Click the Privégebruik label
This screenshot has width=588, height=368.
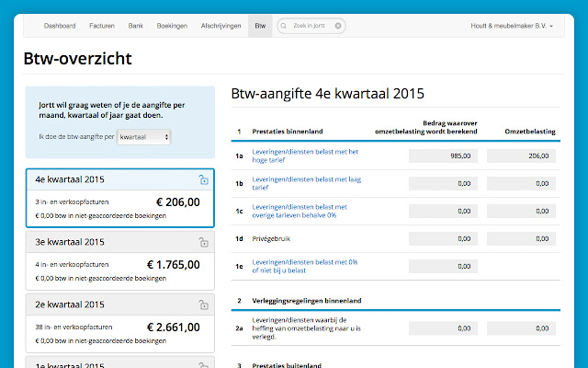point(271,239)
